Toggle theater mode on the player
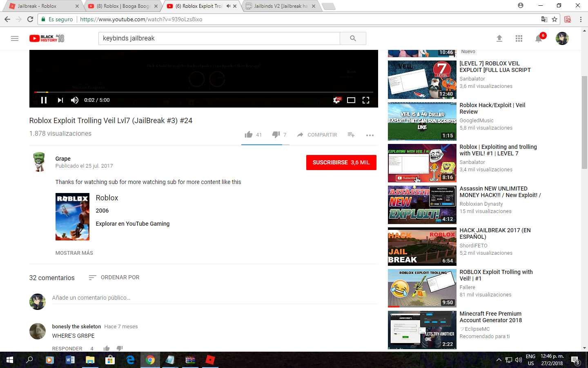 point(351,100)
